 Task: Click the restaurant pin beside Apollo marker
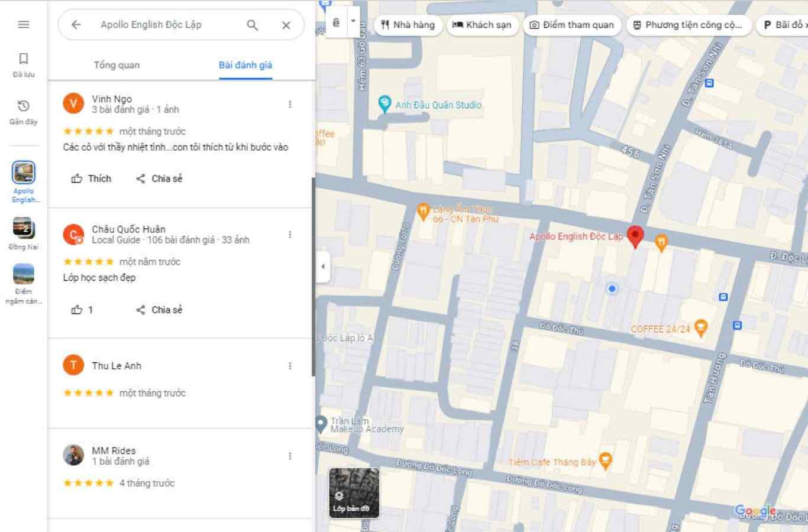(661, 242)
